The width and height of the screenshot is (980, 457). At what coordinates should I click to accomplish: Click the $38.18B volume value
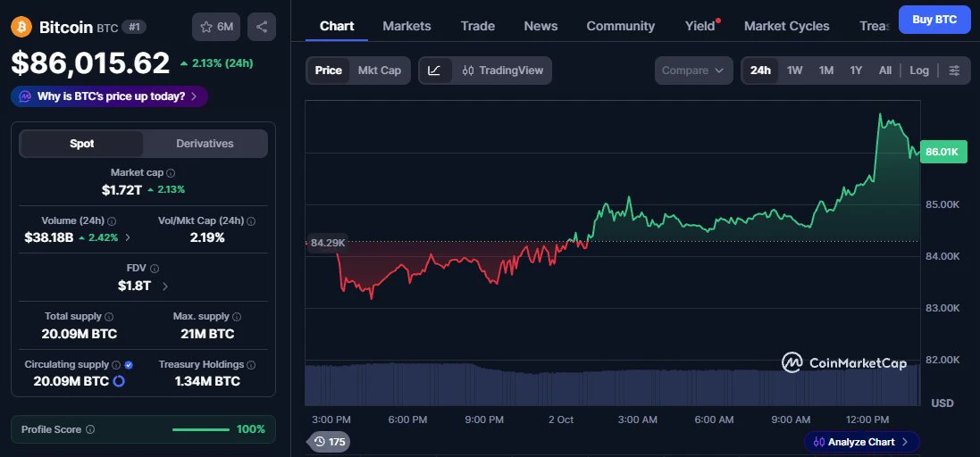[49, 237]
